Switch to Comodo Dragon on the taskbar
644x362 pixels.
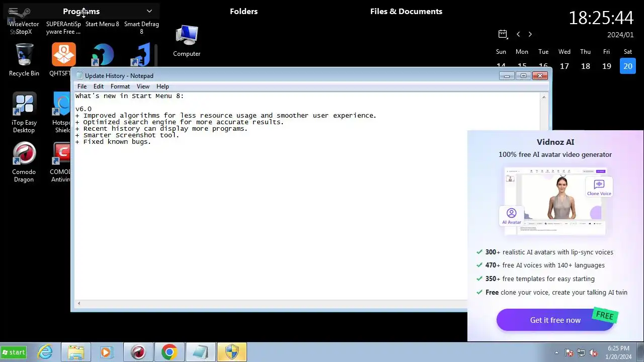(x=138, y=352)
